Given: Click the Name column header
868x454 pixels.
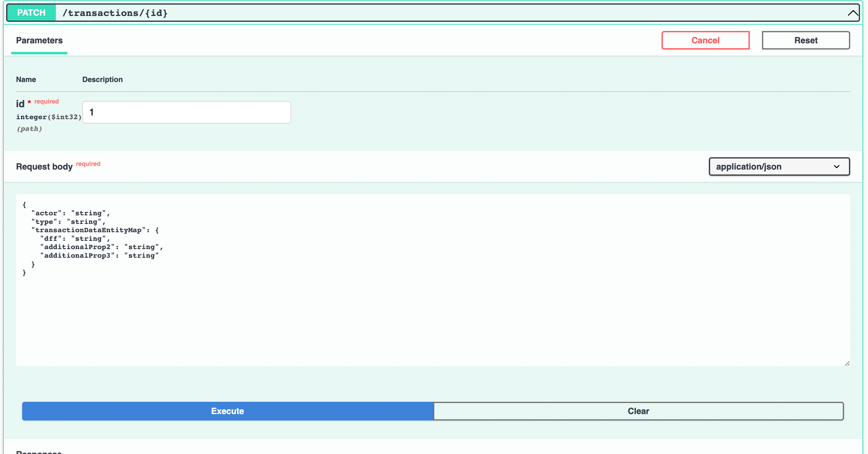Looking at the screenshot, I should tap(26, 80).
